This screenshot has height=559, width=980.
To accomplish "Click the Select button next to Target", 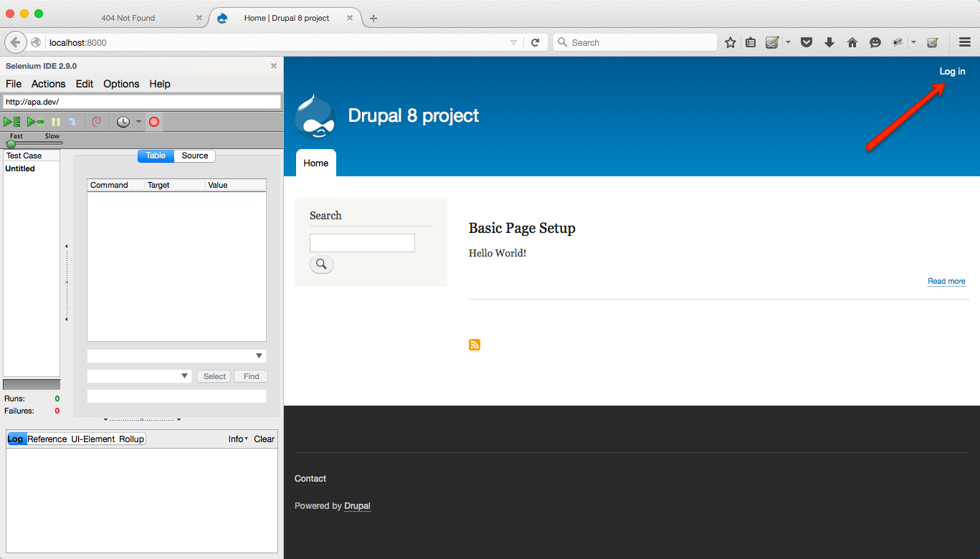I will [x=214, y=376].
